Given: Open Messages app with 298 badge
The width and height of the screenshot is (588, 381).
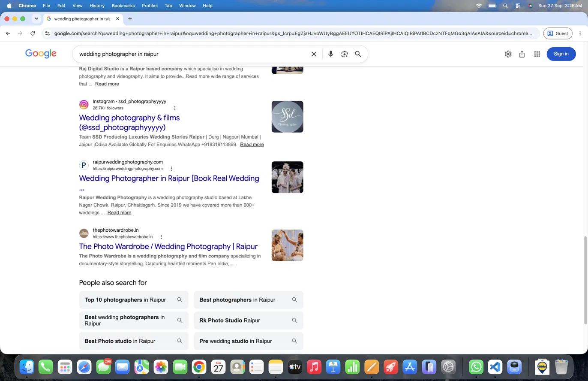Looking at the screenshot, I should (x=103, y=367).
